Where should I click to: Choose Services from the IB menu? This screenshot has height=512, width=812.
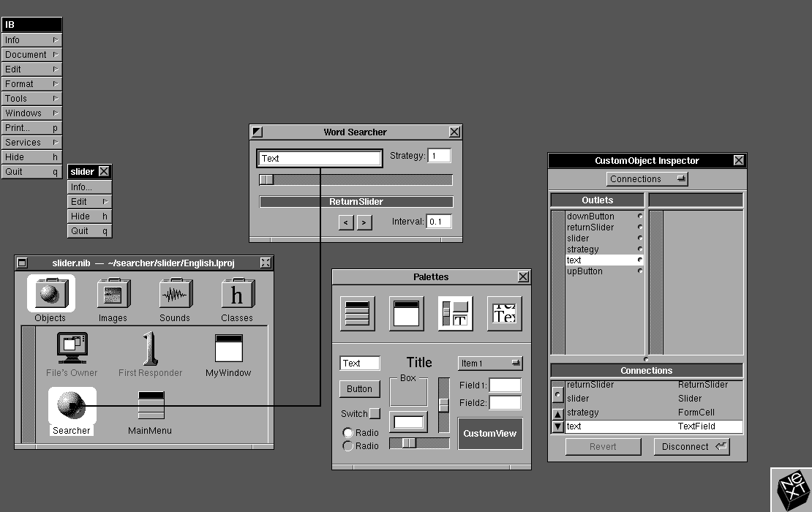31,143
